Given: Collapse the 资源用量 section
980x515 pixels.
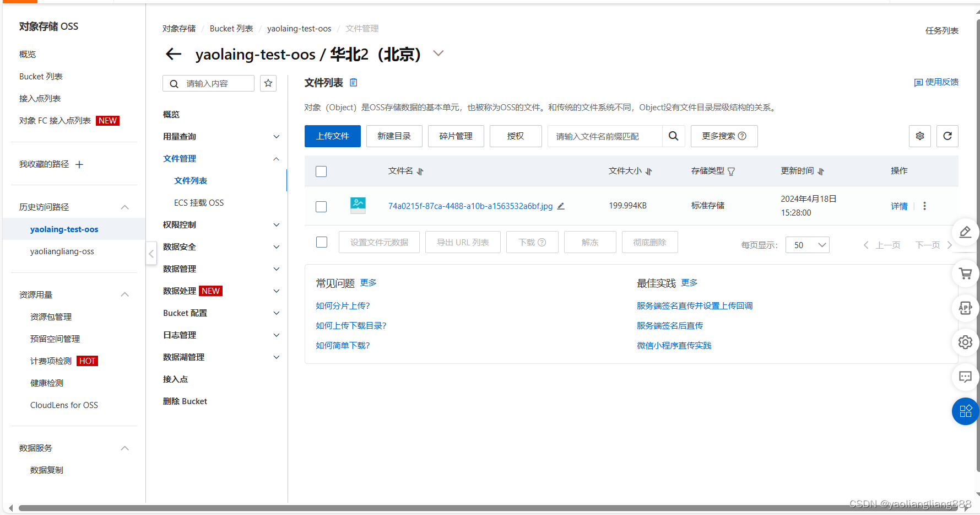Looking at the screenshot, I should coord(125,295).
